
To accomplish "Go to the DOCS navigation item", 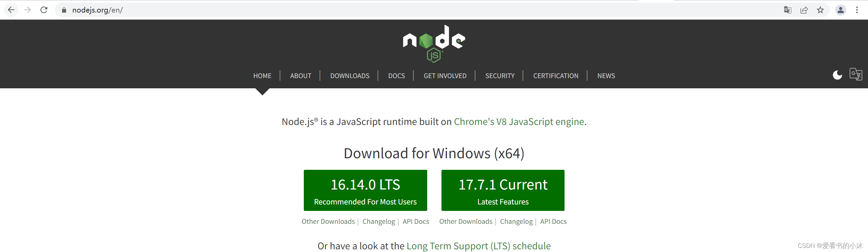I will [396, 76].
